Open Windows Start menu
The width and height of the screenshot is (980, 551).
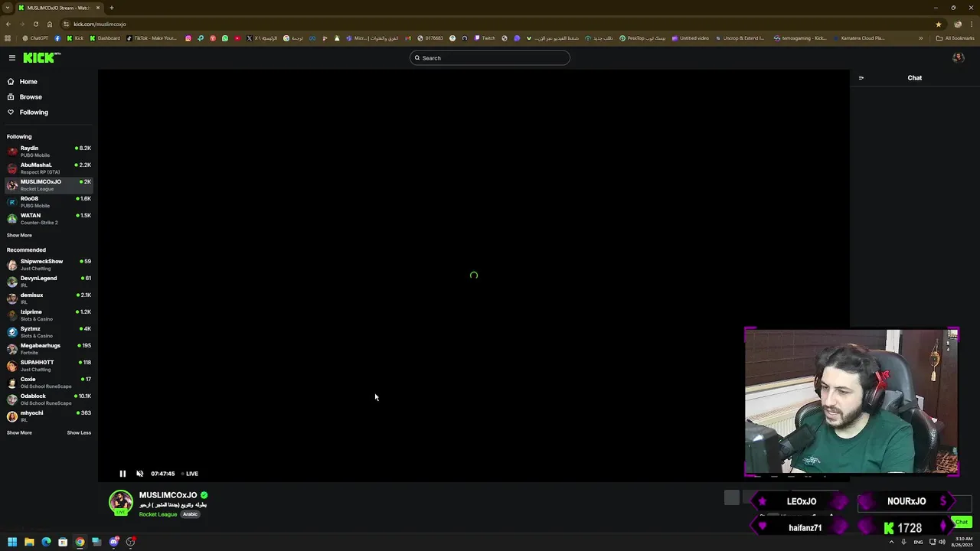pos(12,542)
